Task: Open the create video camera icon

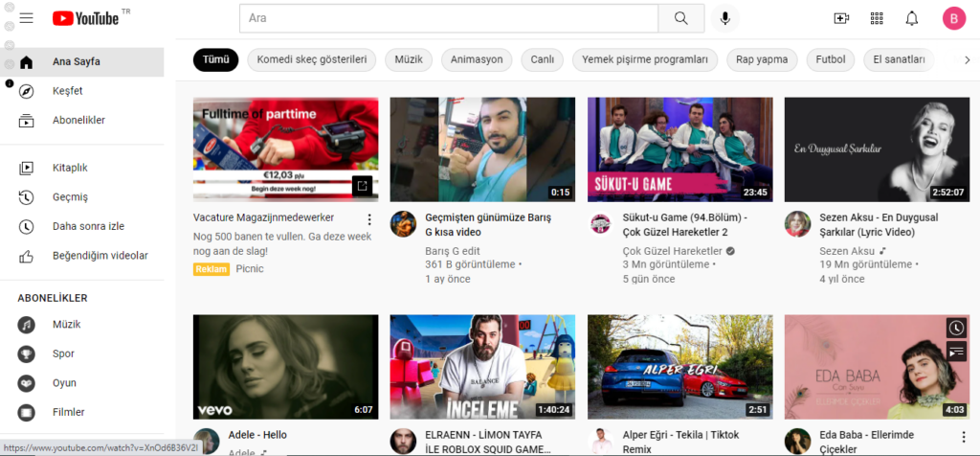Action: click(842, 19)
